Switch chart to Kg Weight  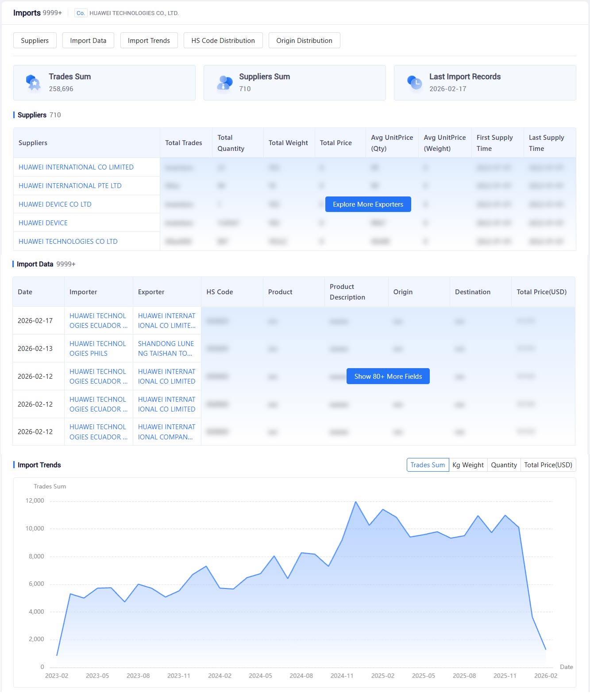[468, 465]
